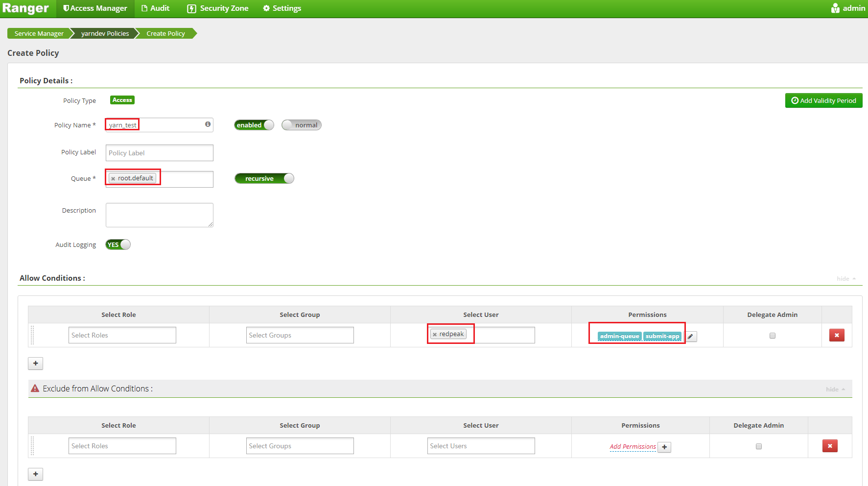This screenshot has height=486, width=868.
Task: Open the Security Zone menu
Action: pyautogui.click(x=218, y=8)
